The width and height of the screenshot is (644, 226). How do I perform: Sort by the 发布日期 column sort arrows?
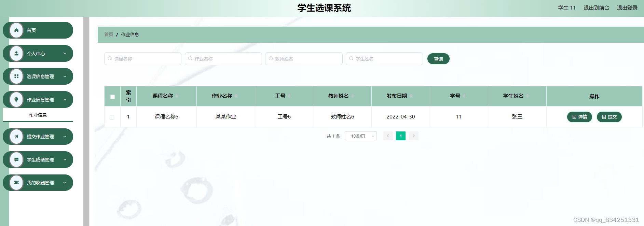pos(411,96)
